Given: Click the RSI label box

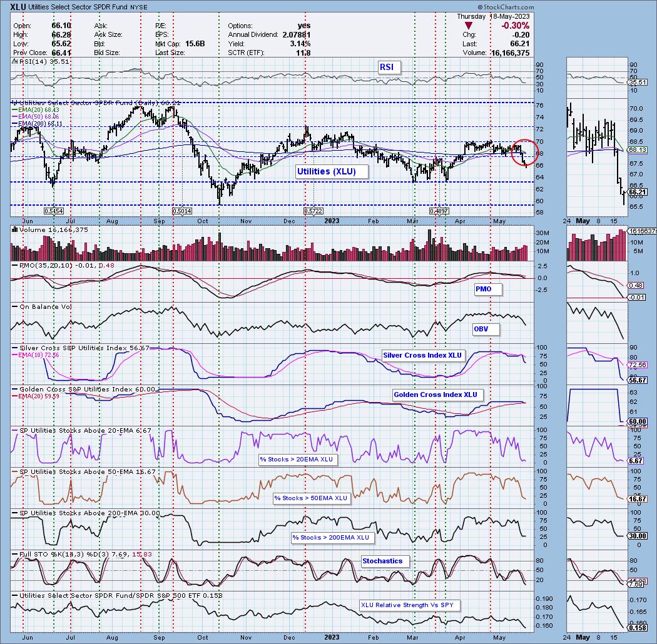Looking at the screenshot, I should (x=389, y=67).
